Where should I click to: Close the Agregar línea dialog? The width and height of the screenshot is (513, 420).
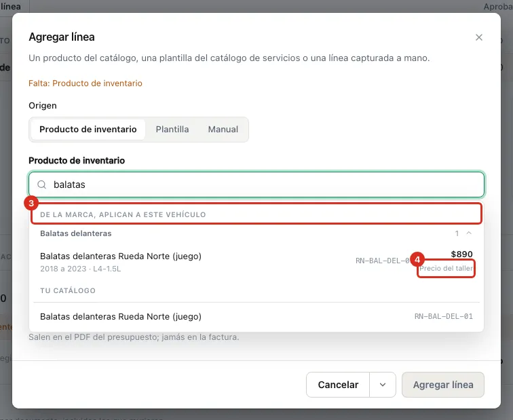478,37
